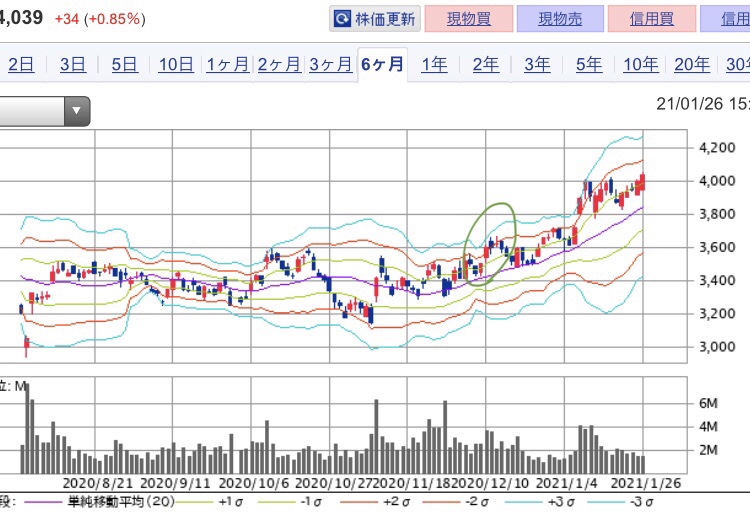The image size is (750, 531).
Task: Click the -3σ legend label
Action: [641, 502]
